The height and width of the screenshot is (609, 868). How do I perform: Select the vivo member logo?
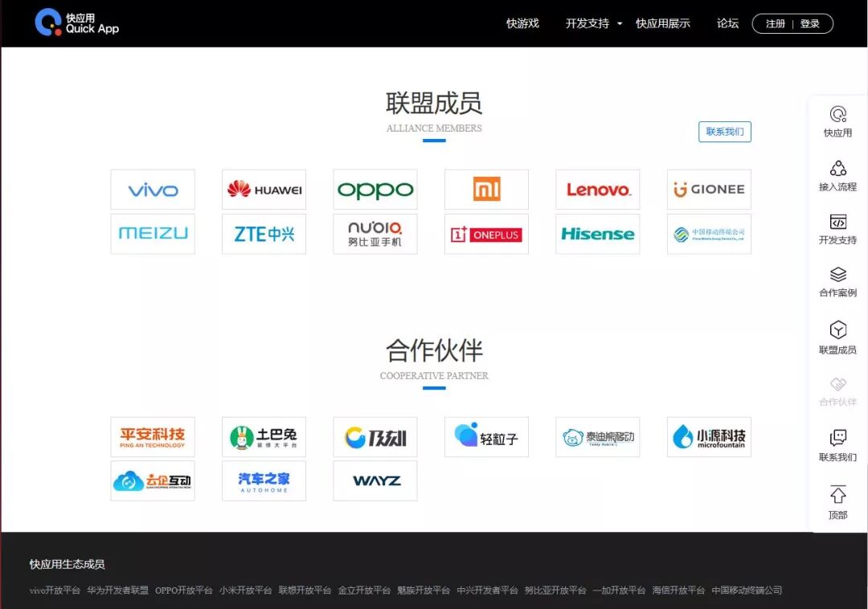click(x=153, y=190)
